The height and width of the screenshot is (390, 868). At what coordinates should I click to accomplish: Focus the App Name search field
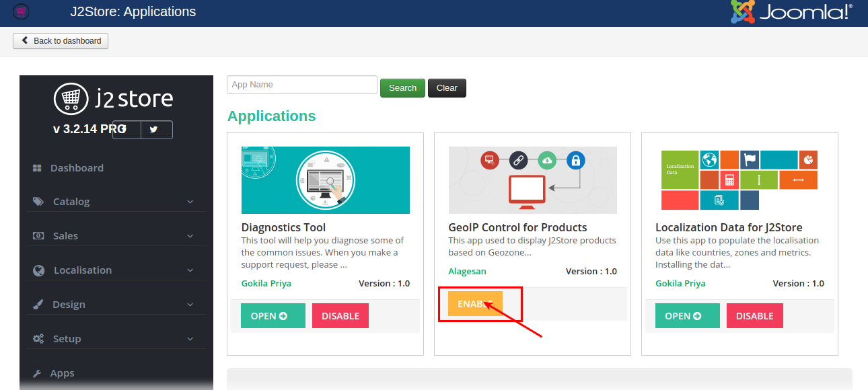(x=302, y=85)
